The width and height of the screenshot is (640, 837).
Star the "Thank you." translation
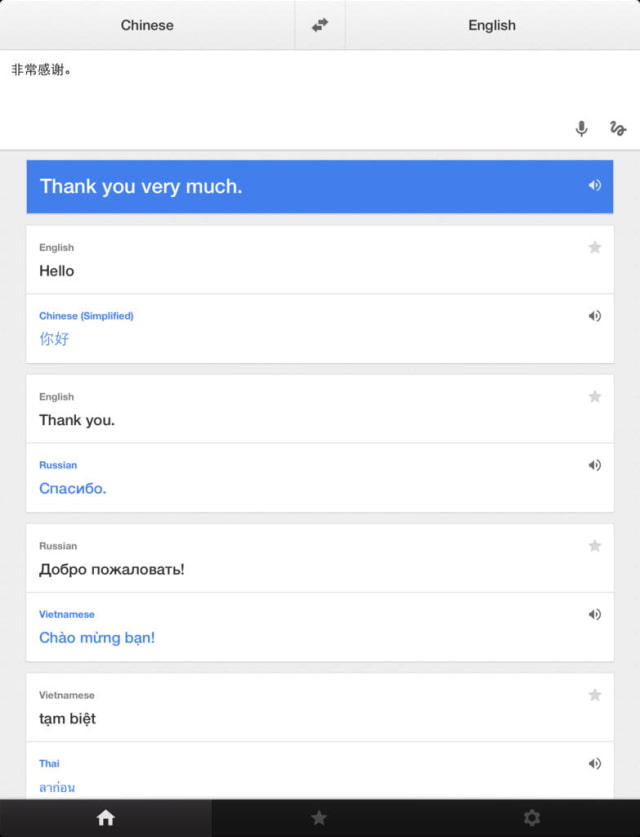tap(595, 397)
